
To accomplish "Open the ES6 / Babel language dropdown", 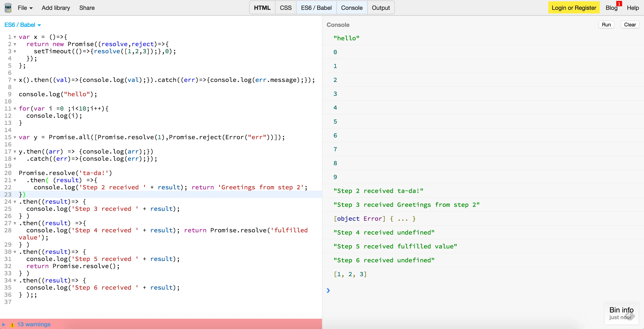I will click(x=23, y=25).
